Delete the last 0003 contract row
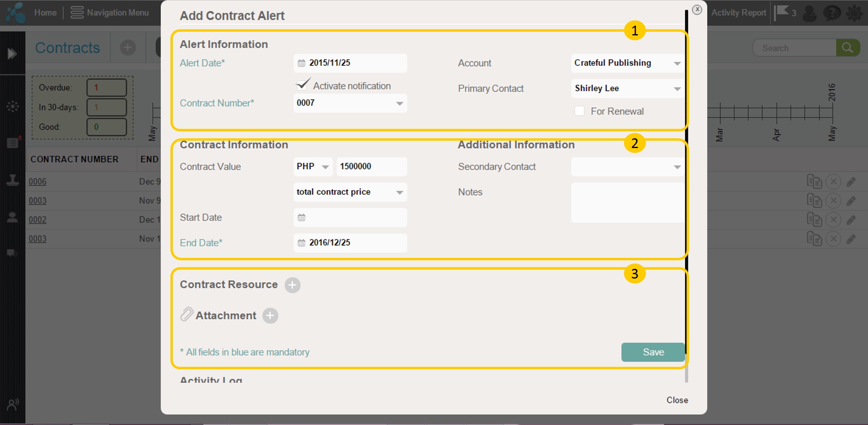The width and height of the screenshot is (868, 425). coord(833,239)
